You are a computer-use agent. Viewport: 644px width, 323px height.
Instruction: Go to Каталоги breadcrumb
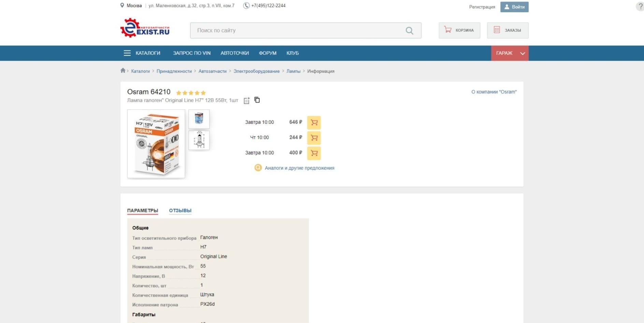pos(140,71)
